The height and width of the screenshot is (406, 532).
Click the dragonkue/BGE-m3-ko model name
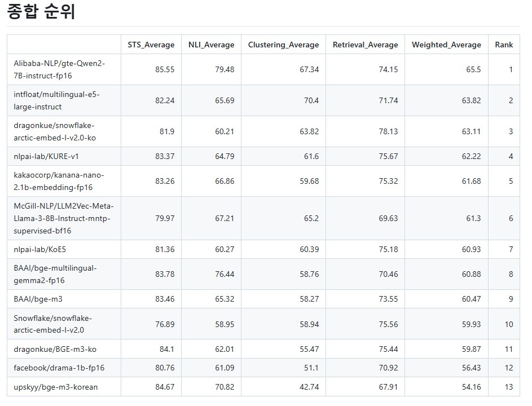[55, 349]
